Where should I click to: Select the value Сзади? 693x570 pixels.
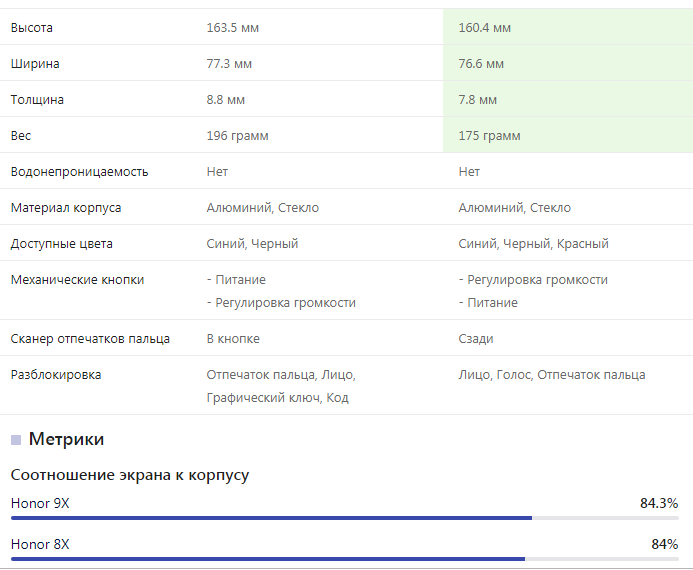(476, 338)
